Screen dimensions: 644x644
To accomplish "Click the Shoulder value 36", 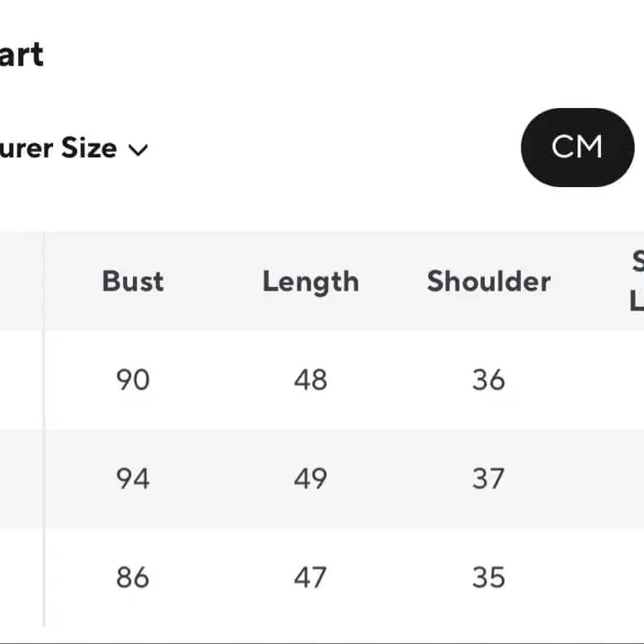I will click(488, 380).
